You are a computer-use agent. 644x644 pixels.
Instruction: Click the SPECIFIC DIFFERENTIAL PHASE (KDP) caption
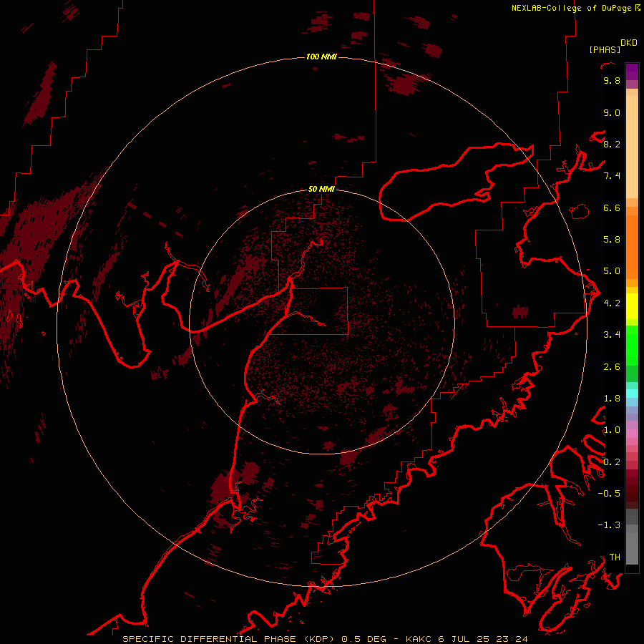coord(230,639)
